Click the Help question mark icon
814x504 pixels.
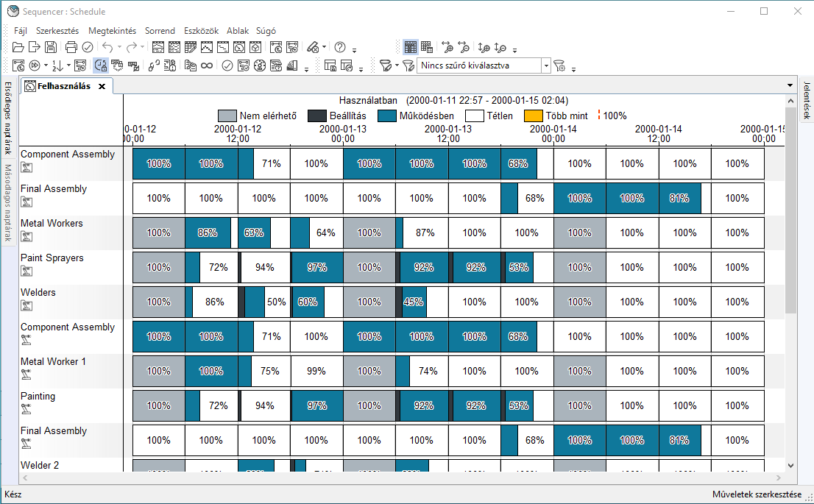[x=340, y=47]
